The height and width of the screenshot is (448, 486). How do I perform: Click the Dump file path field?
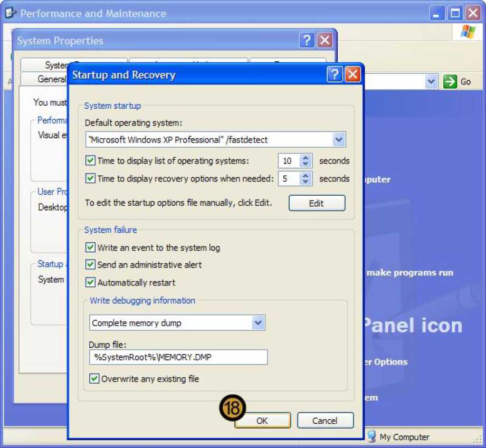pyautogui.click(x=178, y=357)
